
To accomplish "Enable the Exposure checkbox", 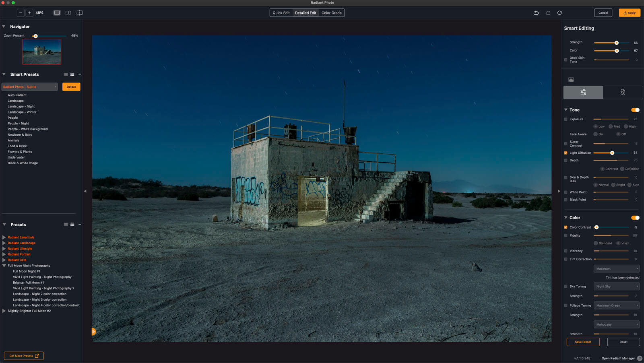I will tap(566, 119).
